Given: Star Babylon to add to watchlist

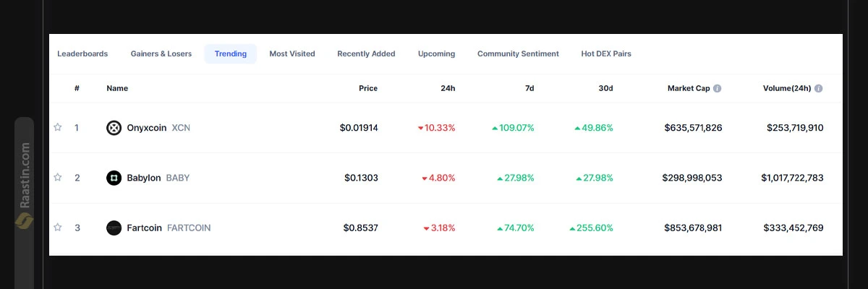Looking at the screenshot, I should (58, 177).
